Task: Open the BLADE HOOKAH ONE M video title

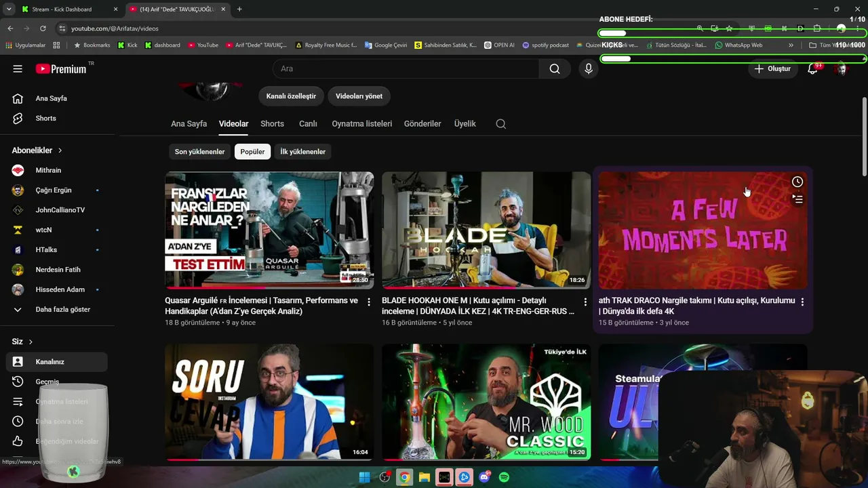Action: [478, 306]
